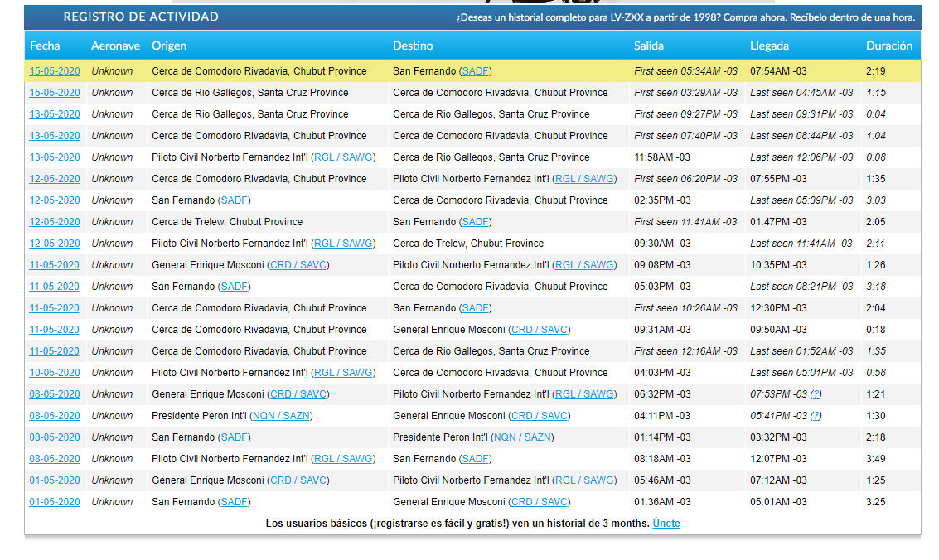Image resolution: width=939 pixels, height=560 pixels.
Task: Open 08-05-2020 date link for flight departing 06:32PM
Action: tap(55, 394)
